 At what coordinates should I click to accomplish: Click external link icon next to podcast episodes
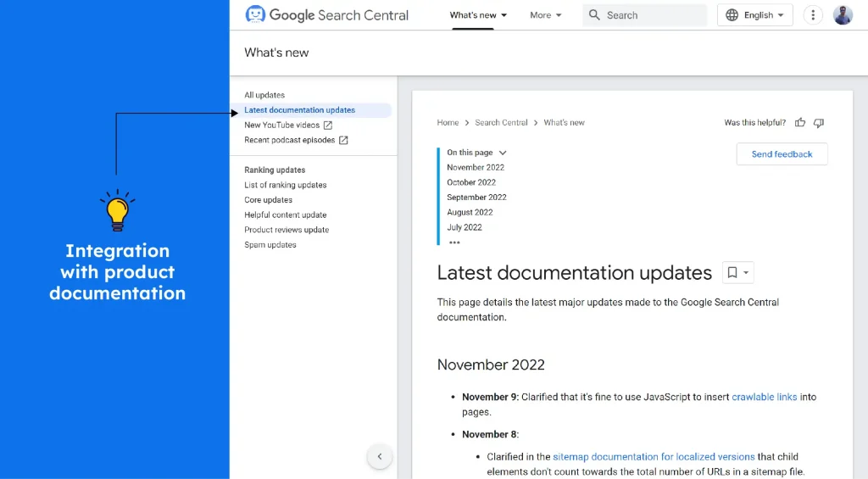[x=343, y=140]
